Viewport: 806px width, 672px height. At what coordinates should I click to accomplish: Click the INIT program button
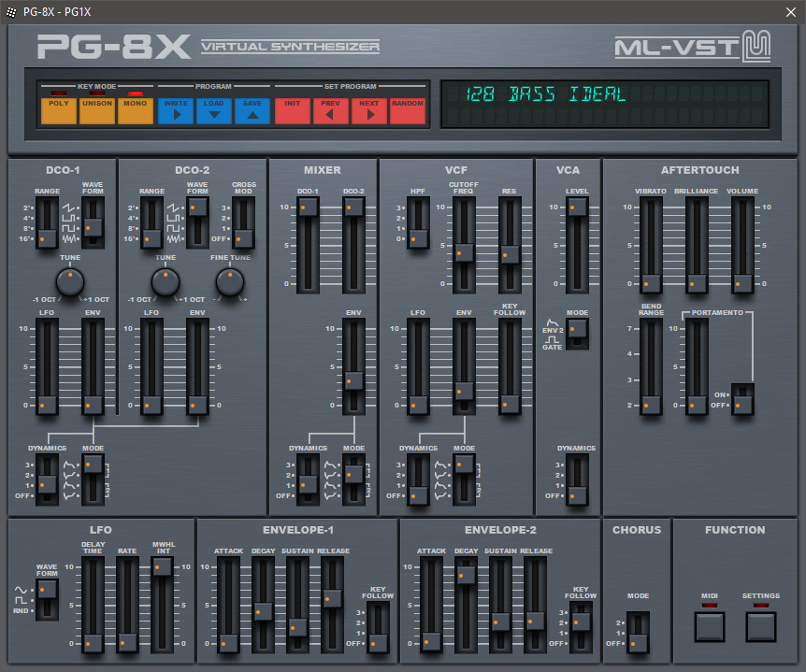coord(293,111)
